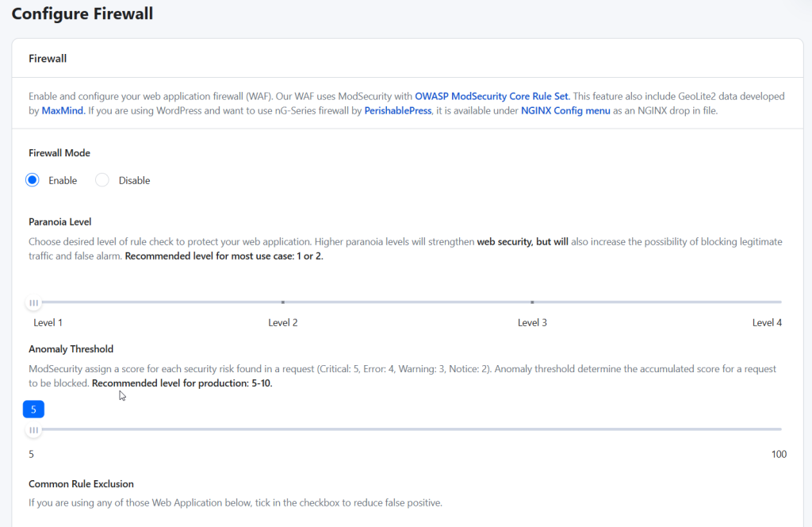Click the Paranoia Level slider track
The width and height of the screenshot is (812, 527).
[396, 302]
